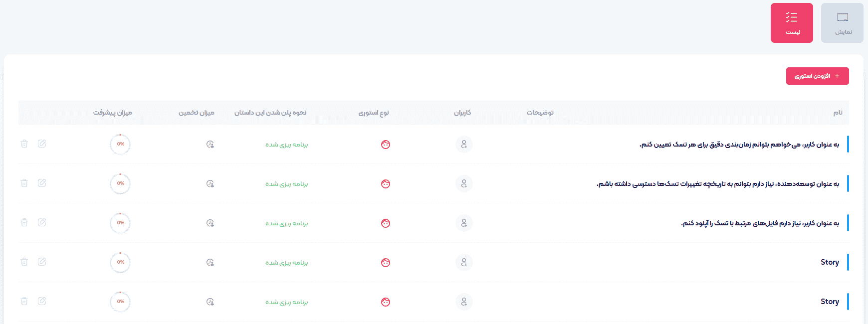Viewport: 868px width, 324px height.
Task: Click the میزان پیشرفت column header
Action: coord(112,113)
